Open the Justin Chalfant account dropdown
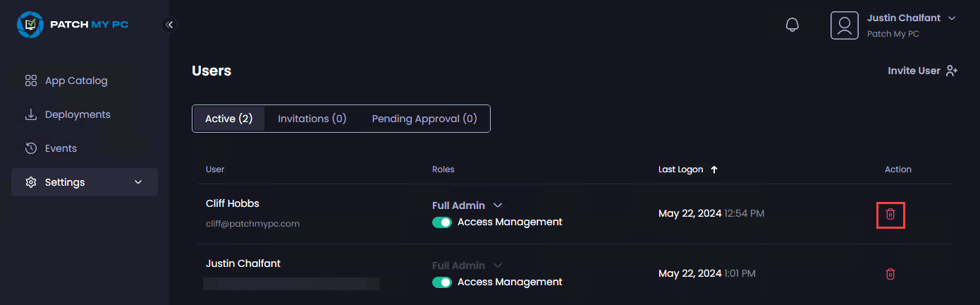This screenshot has width=980, height=305. [x=952, y=18]
